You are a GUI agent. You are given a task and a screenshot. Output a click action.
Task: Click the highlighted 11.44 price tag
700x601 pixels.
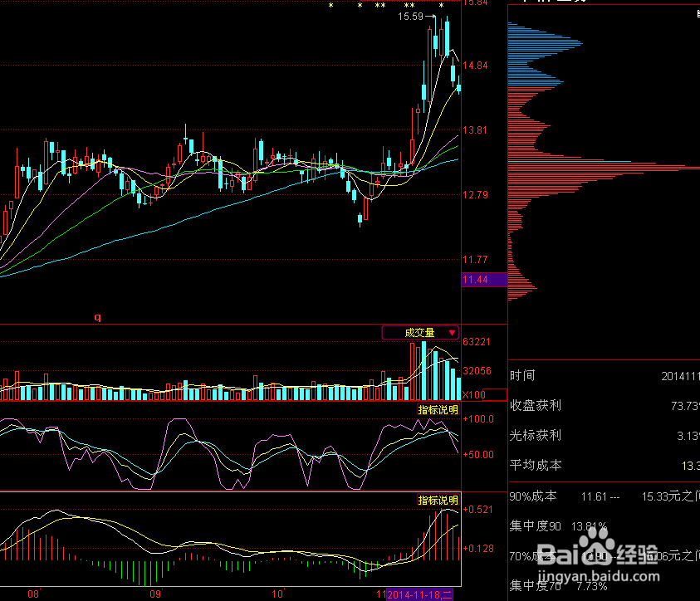pos(484,280)
